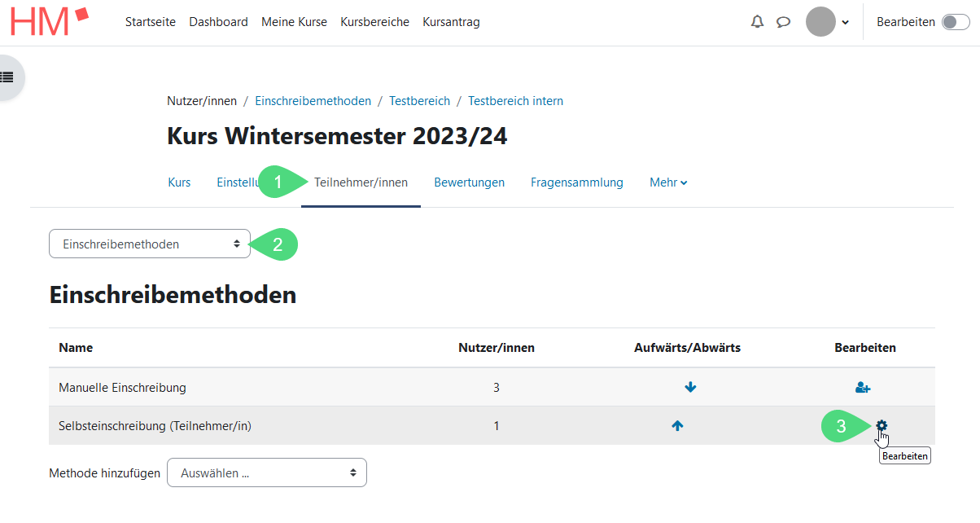Click gear icon to edit Selbsteinschreibung
Screen dimensions: 980x523
(x=882, y=425)
